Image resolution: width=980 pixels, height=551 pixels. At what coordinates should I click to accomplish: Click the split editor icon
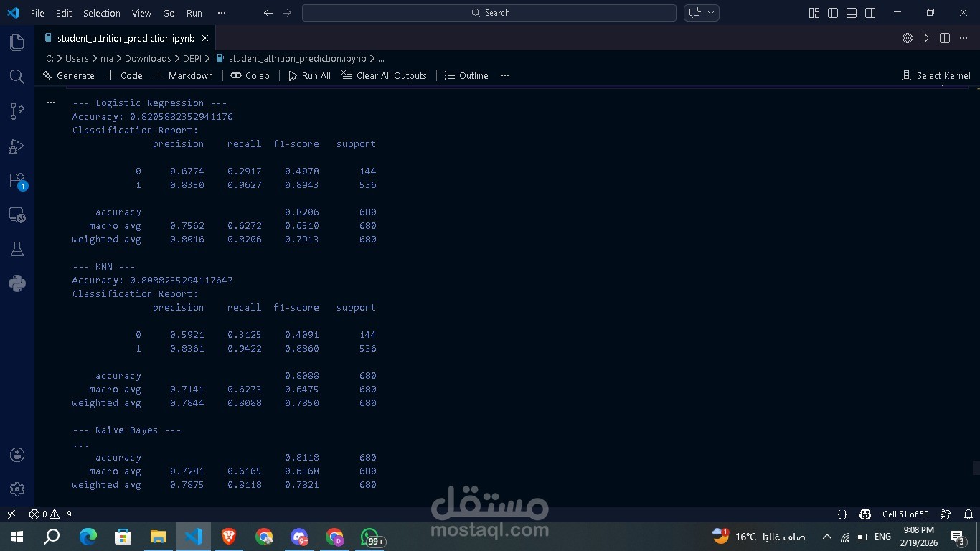(944, 38)
